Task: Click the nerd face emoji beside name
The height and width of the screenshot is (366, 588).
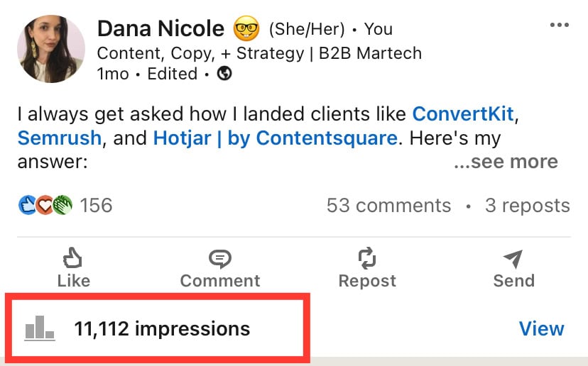Action: (x=246, y=28)
